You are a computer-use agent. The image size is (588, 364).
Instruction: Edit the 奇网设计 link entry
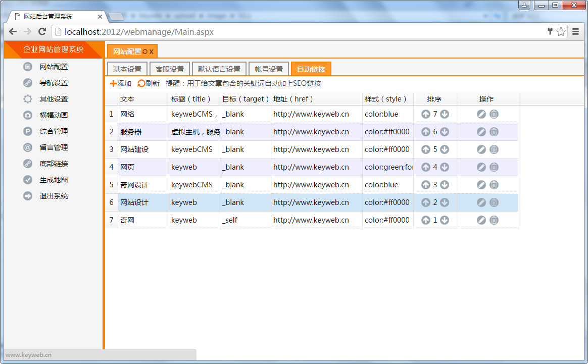(x=481, y=185)
